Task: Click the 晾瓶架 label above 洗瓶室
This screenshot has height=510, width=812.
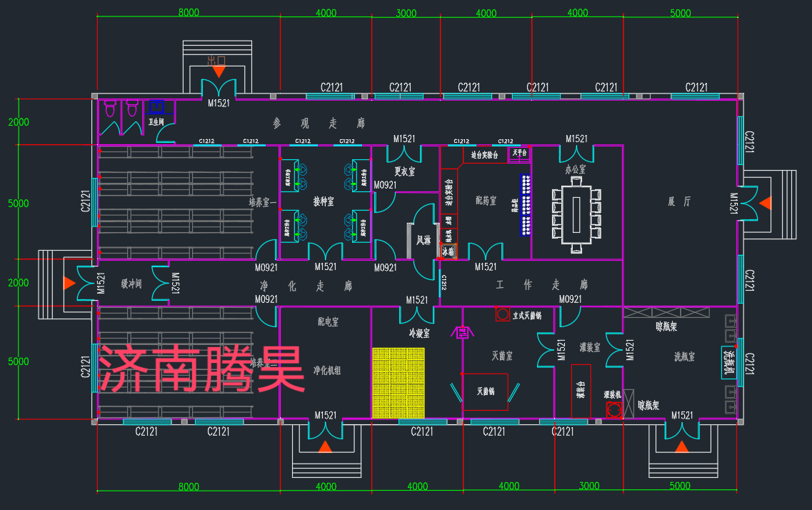Action: (666, 326)
